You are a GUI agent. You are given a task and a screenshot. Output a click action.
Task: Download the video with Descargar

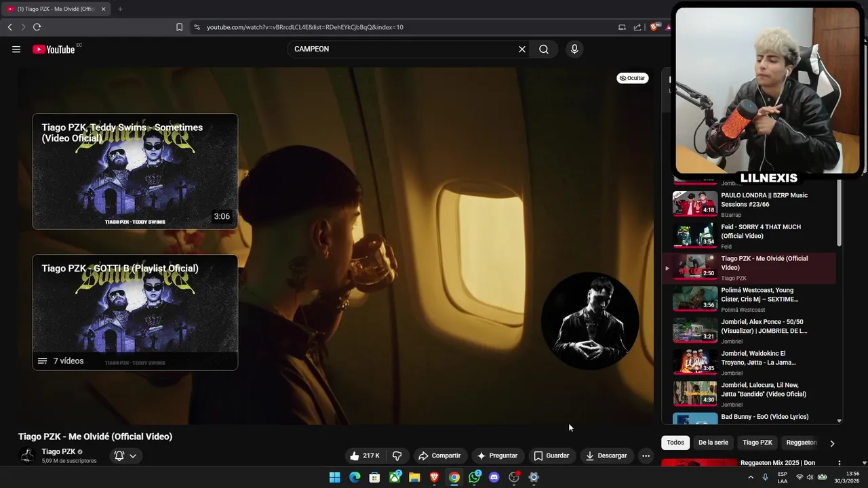[606, 455]
